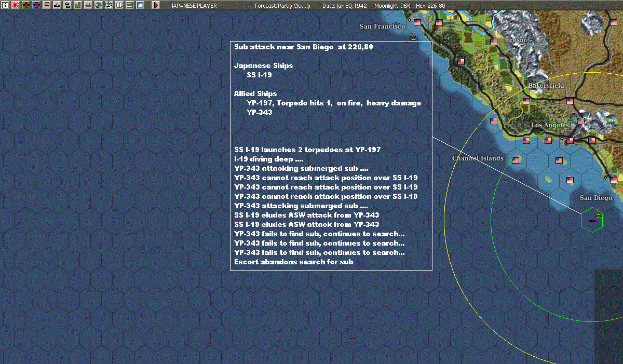Click US flag on Channel Islands
623x364 pixels.
(x=516, y=160)
